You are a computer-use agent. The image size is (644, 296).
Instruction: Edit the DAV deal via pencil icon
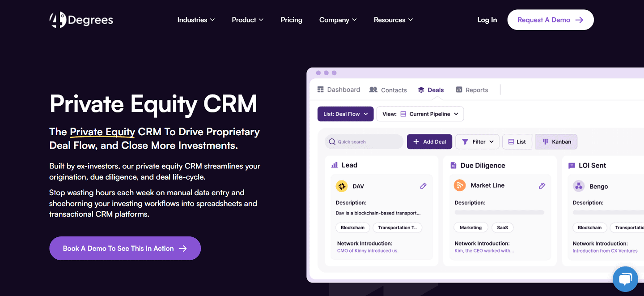tap(423, 185)
